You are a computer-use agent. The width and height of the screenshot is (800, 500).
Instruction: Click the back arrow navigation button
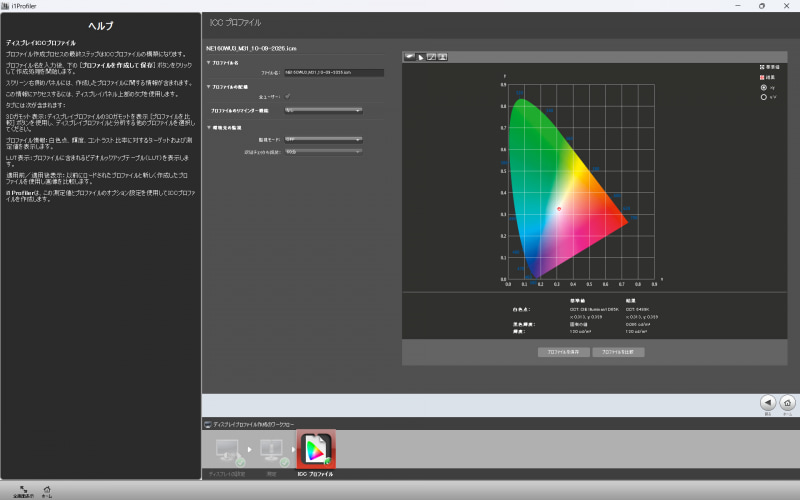point(768,403)
